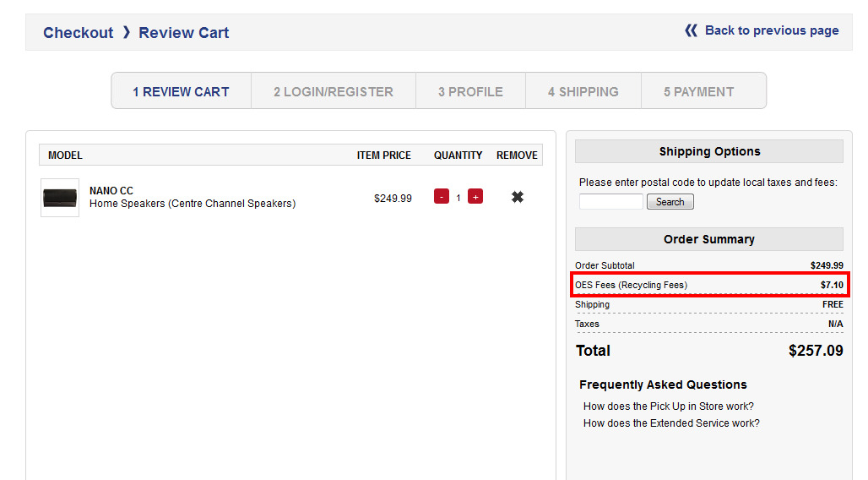Screen dimensions: 868x480
Task: Select the 1 Review Cart step
Action: (181, 91)
